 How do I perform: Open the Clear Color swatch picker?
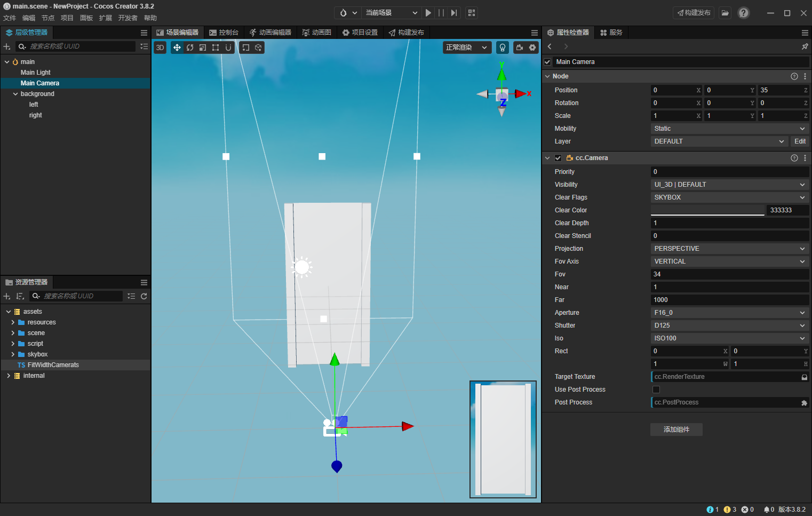[x=707, y=210]
